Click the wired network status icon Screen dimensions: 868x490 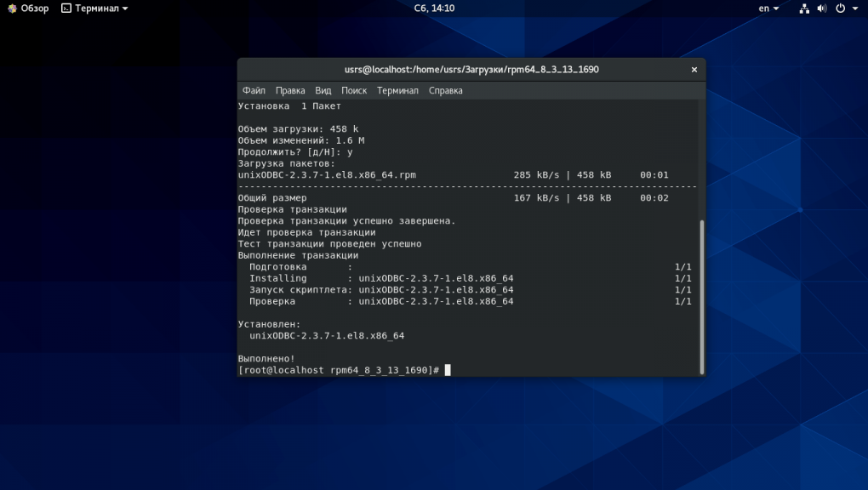coord(804,9)
